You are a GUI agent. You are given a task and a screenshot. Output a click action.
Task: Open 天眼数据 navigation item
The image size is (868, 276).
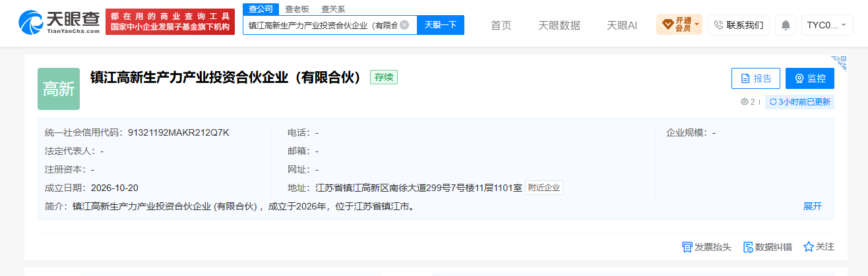tap(559, 25)
